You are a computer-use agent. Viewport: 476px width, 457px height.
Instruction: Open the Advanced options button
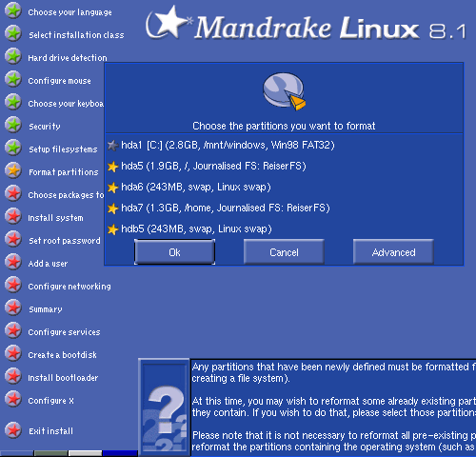(x=393, y=252)
